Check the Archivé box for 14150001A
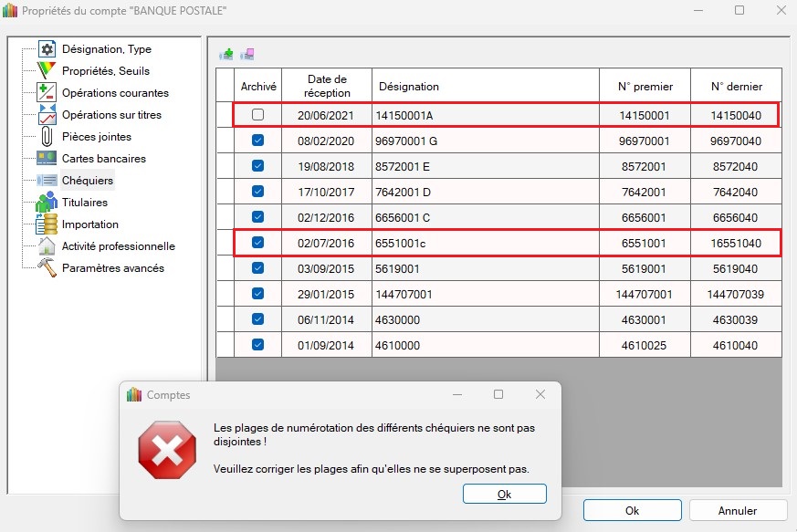 coord(257,115)
